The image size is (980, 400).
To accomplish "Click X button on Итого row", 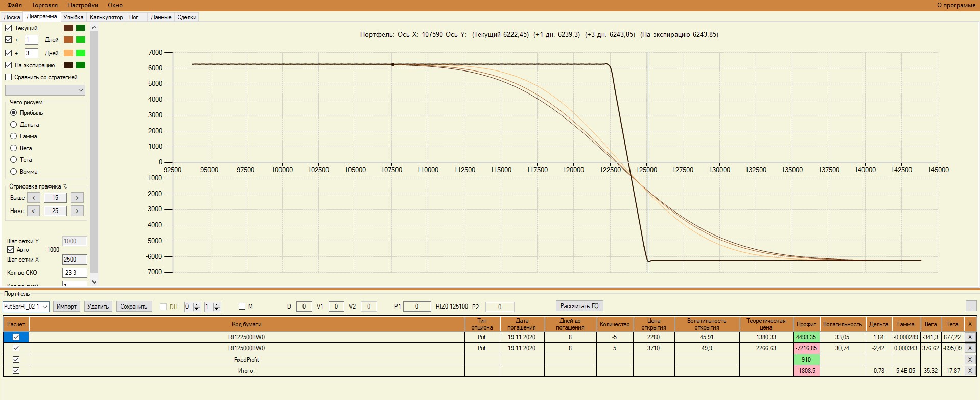I will 970,371.
